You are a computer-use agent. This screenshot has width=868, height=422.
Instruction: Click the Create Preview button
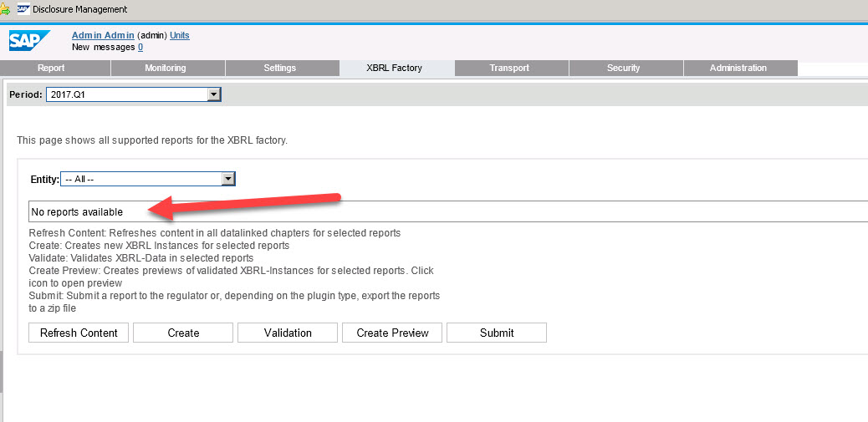[x=392, y=333]
